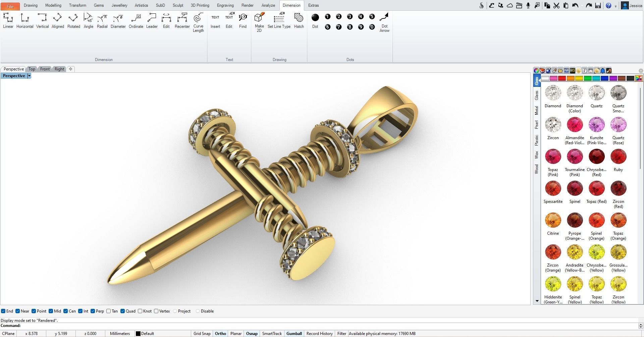
Task: Enable the Knot osnap checkbox
Action: click(140, 311)
